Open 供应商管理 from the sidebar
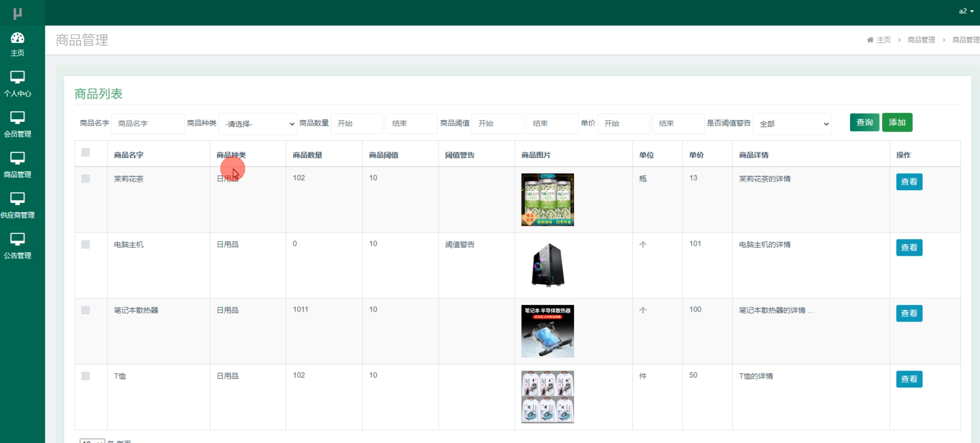 (x=17, y=205)
